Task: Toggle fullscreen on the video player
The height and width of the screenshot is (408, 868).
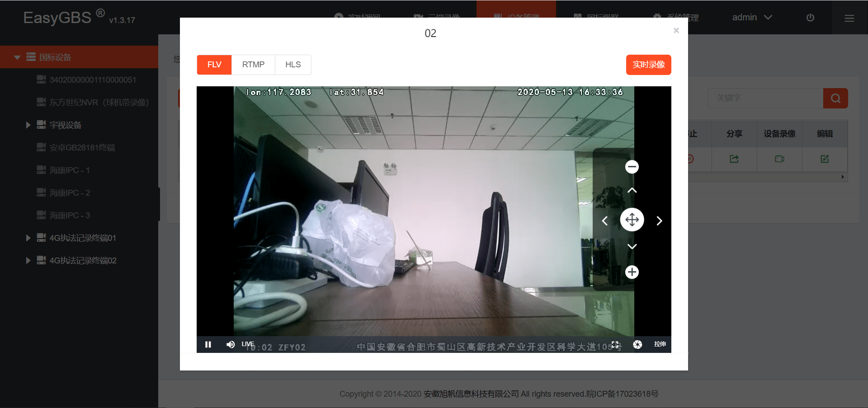Action: [x=615, y=344]
